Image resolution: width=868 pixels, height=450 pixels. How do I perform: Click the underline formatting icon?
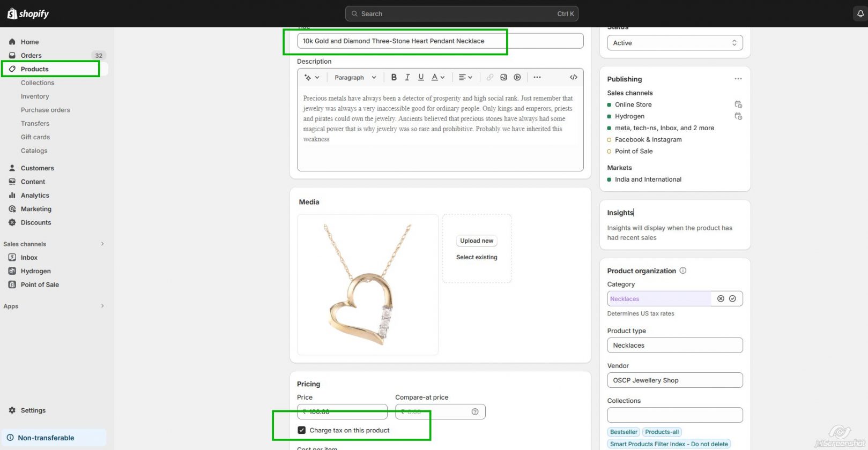click(x=421, y=77)
